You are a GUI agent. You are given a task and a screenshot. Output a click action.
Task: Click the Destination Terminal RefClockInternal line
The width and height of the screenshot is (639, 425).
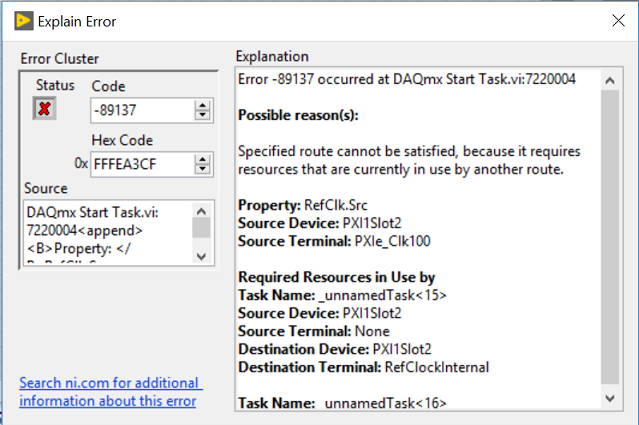(364, 367)
